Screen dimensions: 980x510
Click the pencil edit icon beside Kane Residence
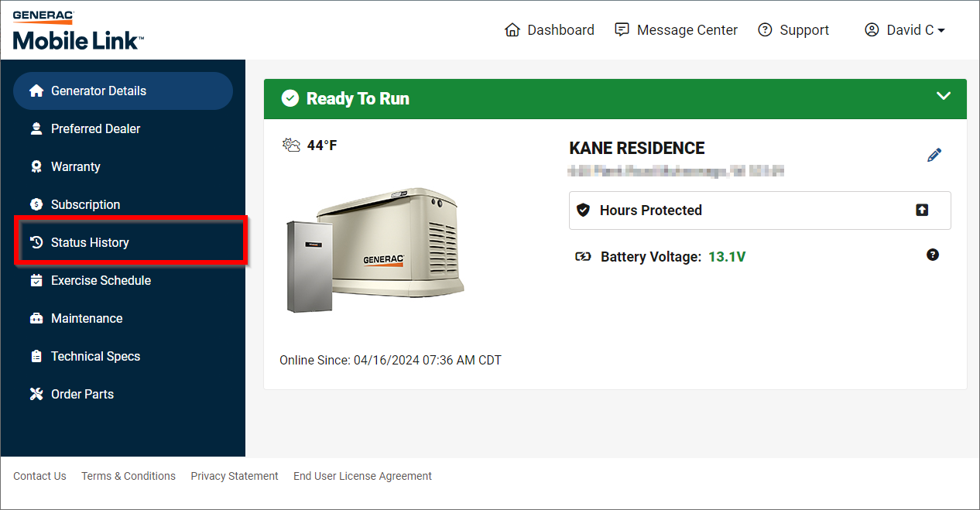(x=934, y=155)
